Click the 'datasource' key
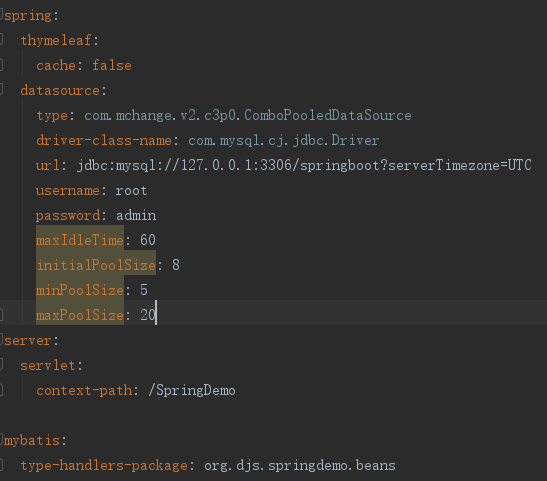 (x=60, y=91)
